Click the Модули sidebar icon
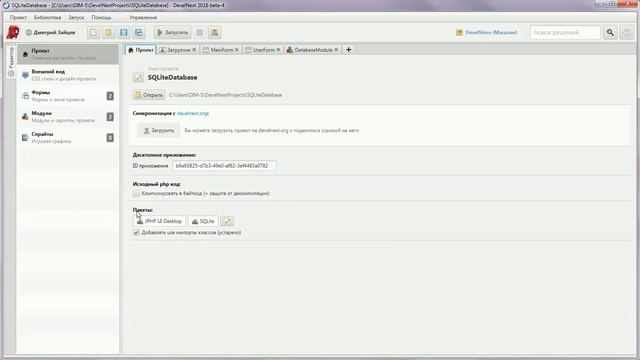This screenshot has width=640, height=360. (25, 117)
